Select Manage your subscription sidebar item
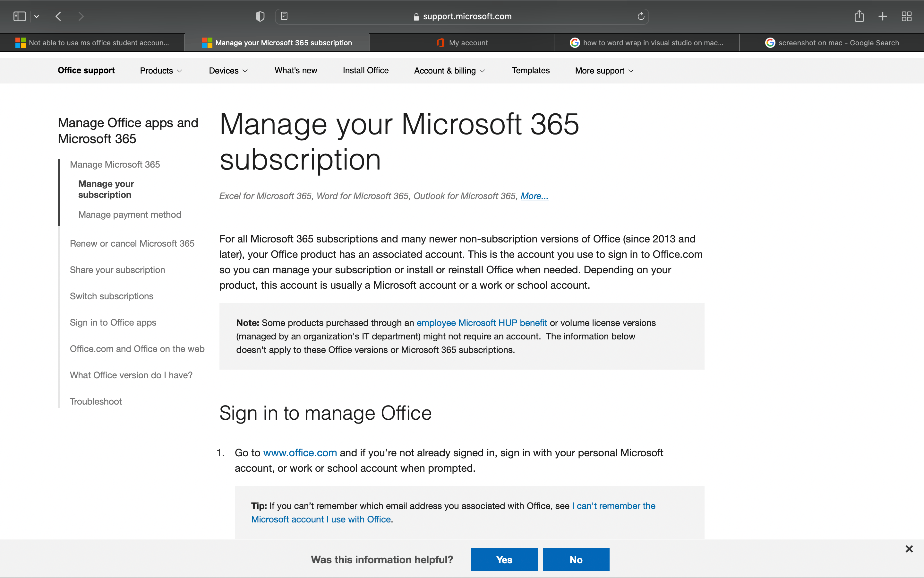The width and height of the screenshot is (924, 578). tap(106, 189)
